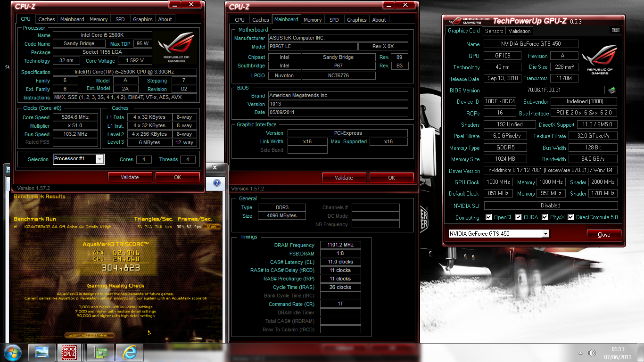Screen dimensions: 644x362
Task: Open About tab in left CPU-Z window
Action: (x=165, y=19)
